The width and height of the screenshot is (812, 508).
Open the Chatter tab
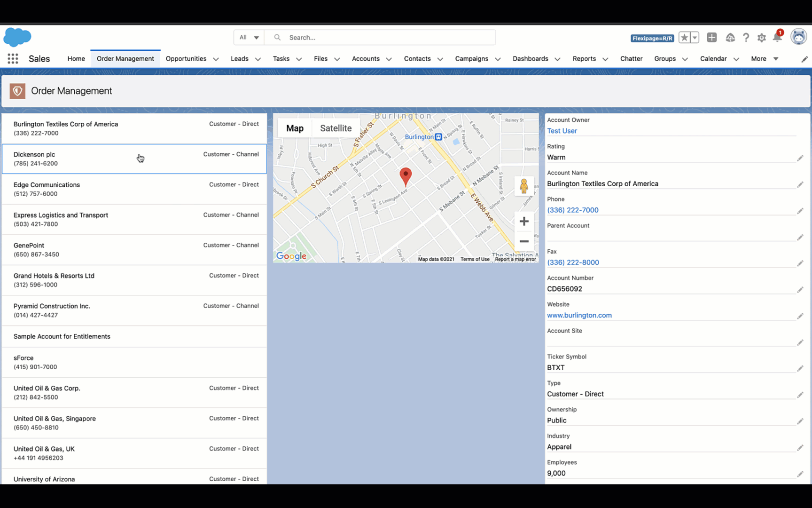point(631,59)
